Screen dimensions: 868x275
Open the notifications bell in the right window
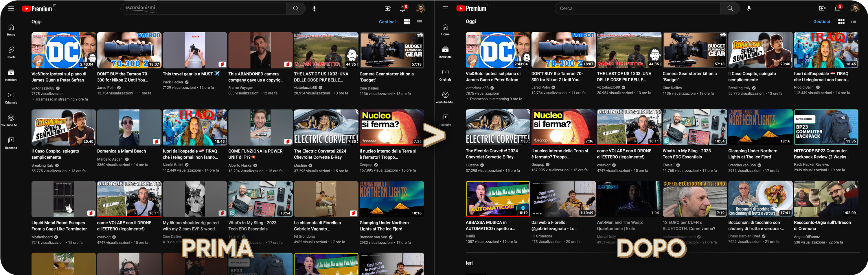[837, 8]
